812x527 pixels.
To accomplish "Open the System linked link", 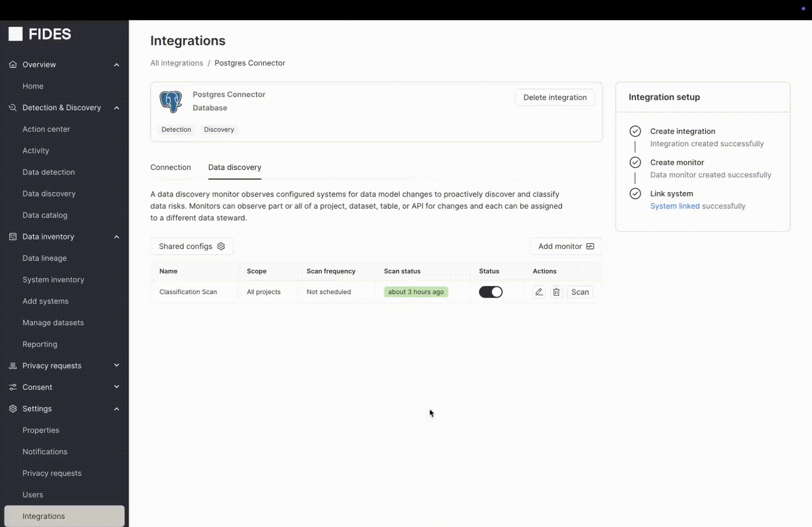I will pos(675,206).
